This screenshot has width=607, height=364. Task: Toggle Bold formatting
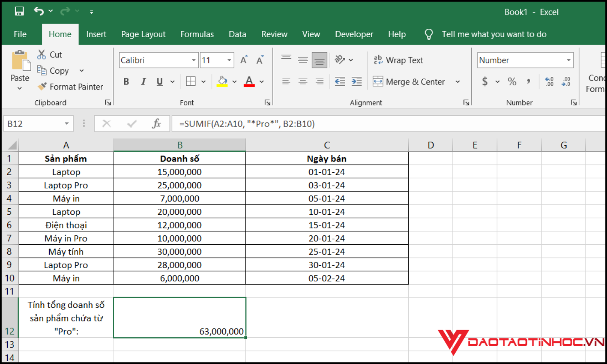126,82
